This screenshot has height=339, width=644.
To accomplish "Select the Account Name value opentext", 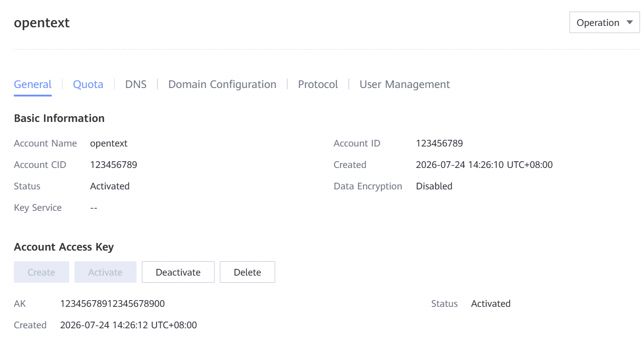I will pyautogui.click(x=109, y=143).
